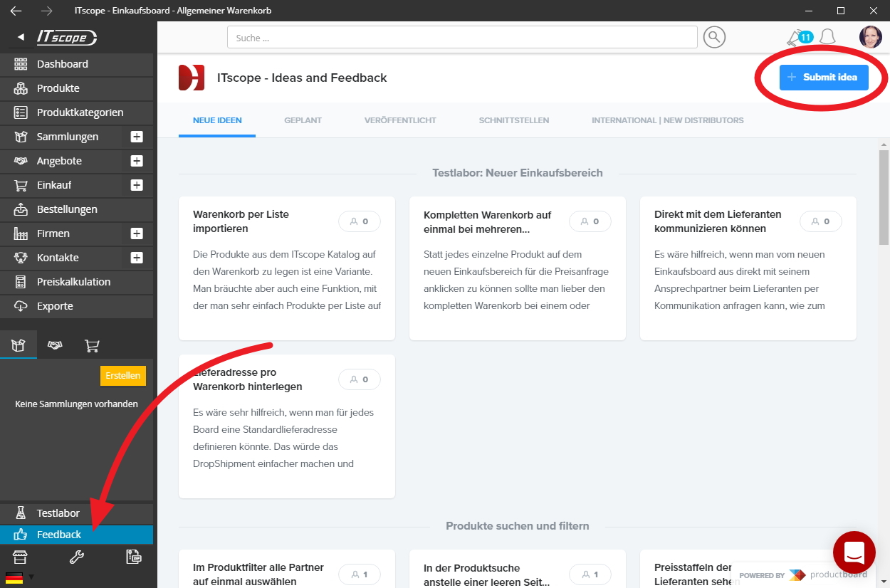Add a new Sammlung with plus icon

click(x=137, y=137)
